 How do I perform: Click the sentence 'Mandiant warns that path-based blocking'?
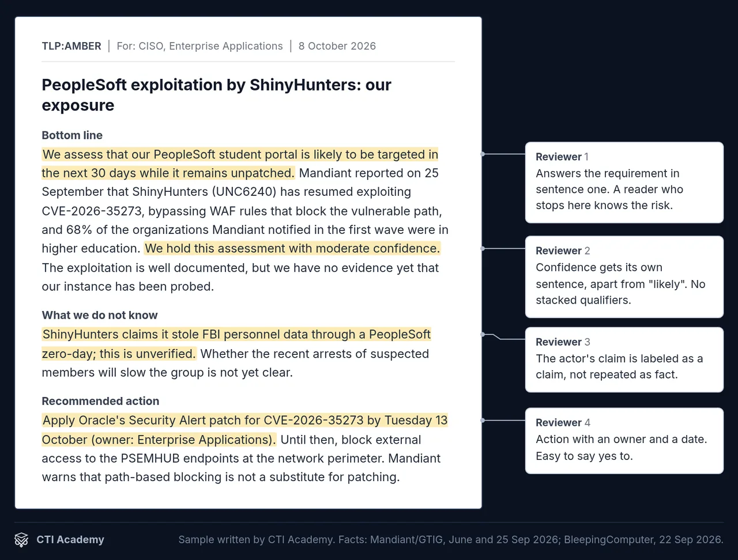point(241,468)
